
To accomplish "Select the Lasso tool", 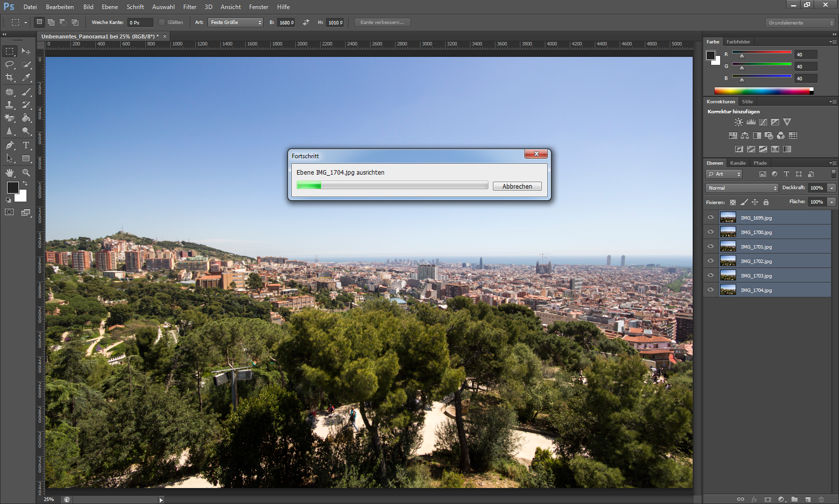I will tap(9, 64).
